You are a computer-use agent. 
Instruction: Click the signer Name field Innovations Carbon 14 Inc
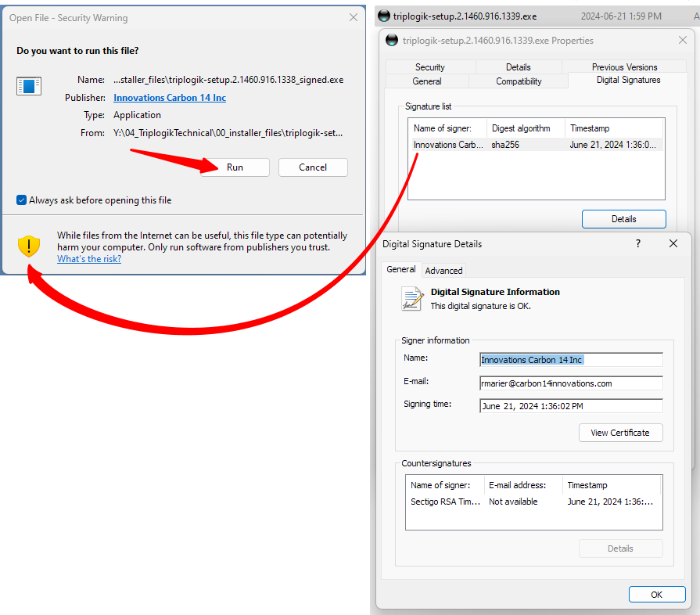pyautogui.click(x=571, y=360)
